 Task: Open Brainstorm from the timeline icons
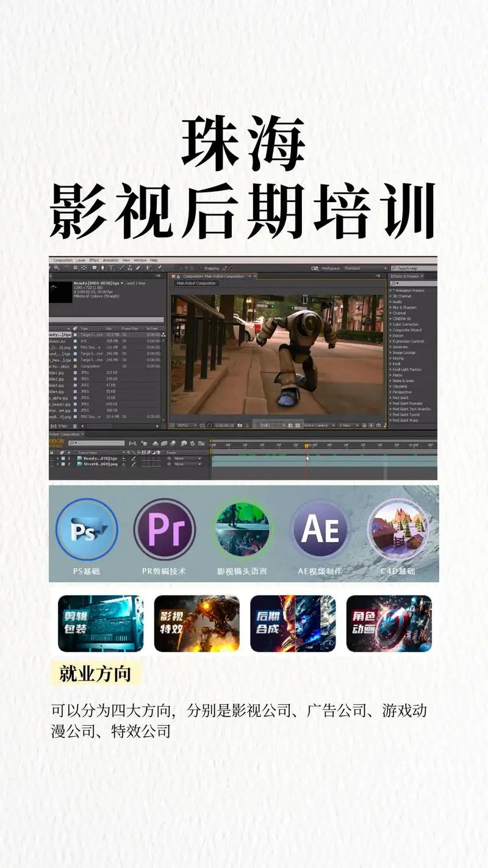point(184,443)
